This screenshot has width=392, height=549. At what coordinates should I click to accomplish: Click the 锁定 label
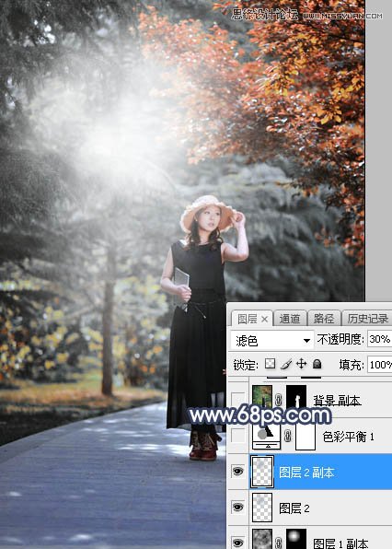pos(246,365)
